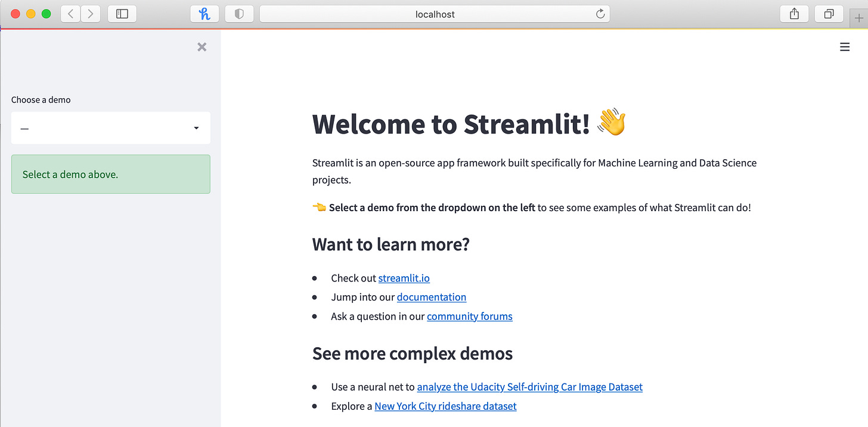This screenshot has height=427, width=868.
Task: Go back with Safari's back arrow
Action: (70, 14)
